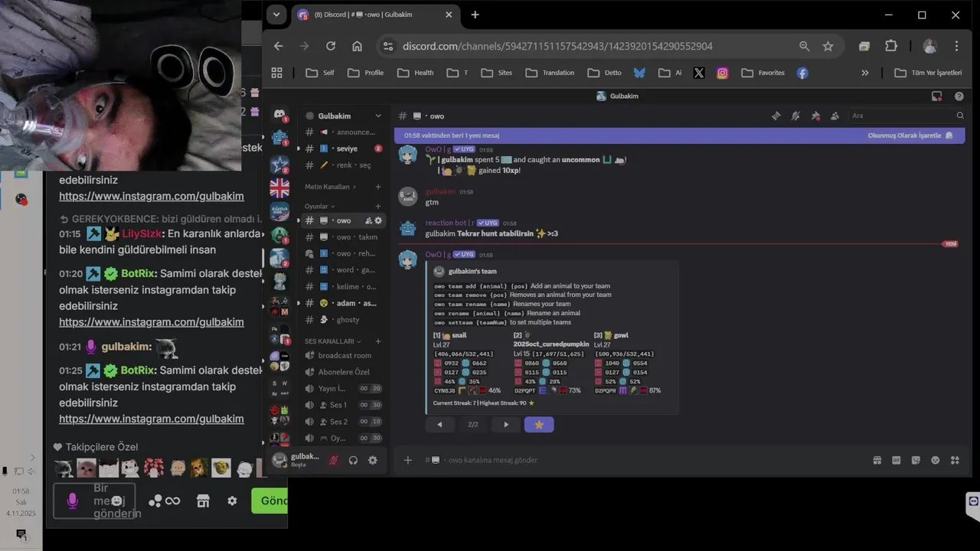Viewport: 980px width, 551px height.
Task: Open GIF picker icon
Action: click(897, 460)
